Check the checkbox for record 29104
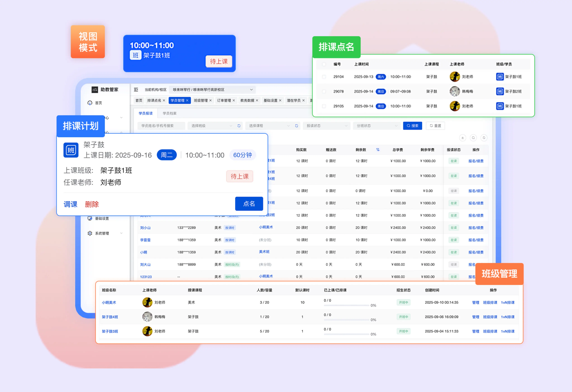 point(324,77)
